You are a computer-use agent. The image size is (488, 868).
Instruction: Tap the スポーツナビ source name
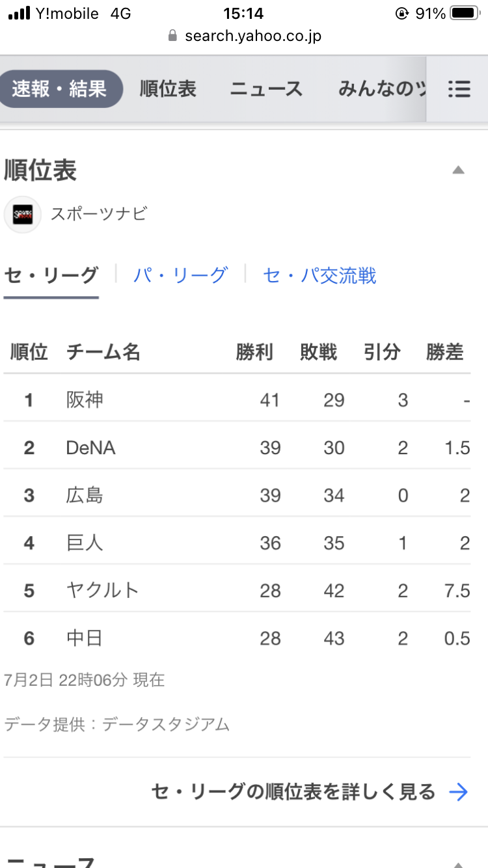[x=100, y=214]
